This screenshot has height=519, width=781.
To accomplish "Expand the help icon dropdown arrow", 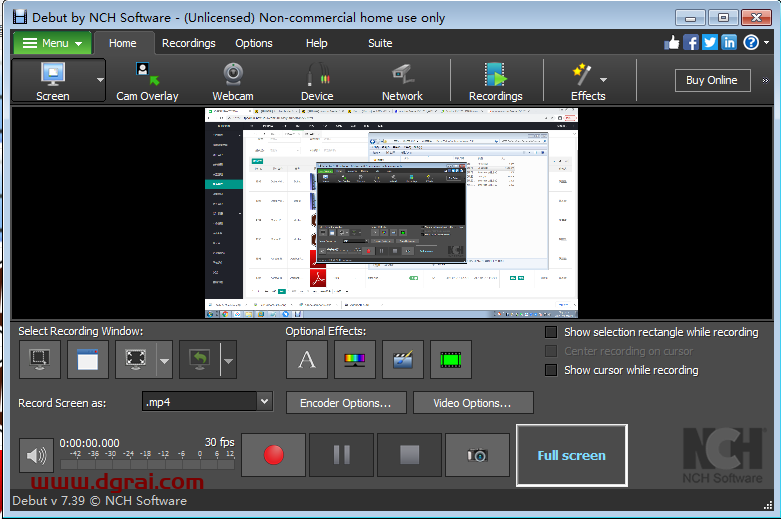I will coord(767,43).
